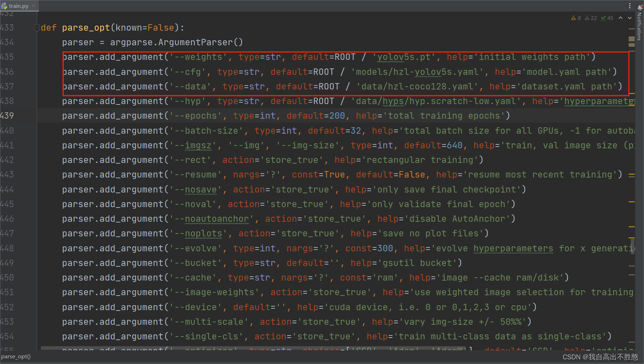
Task: Collapse the parse_opt function fold marker
Action: 36,28
